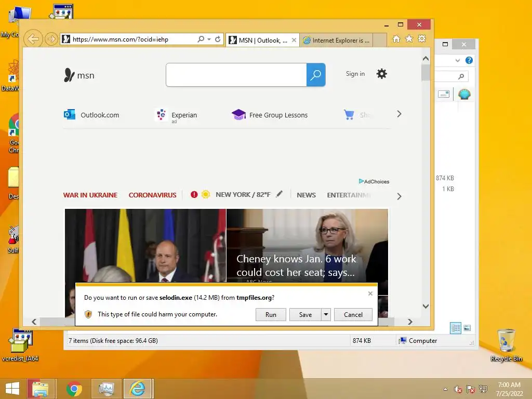Click AdChoices link
Image resolution: width=532 pixels, height=399 pixels.
click(x=374, y=181)
